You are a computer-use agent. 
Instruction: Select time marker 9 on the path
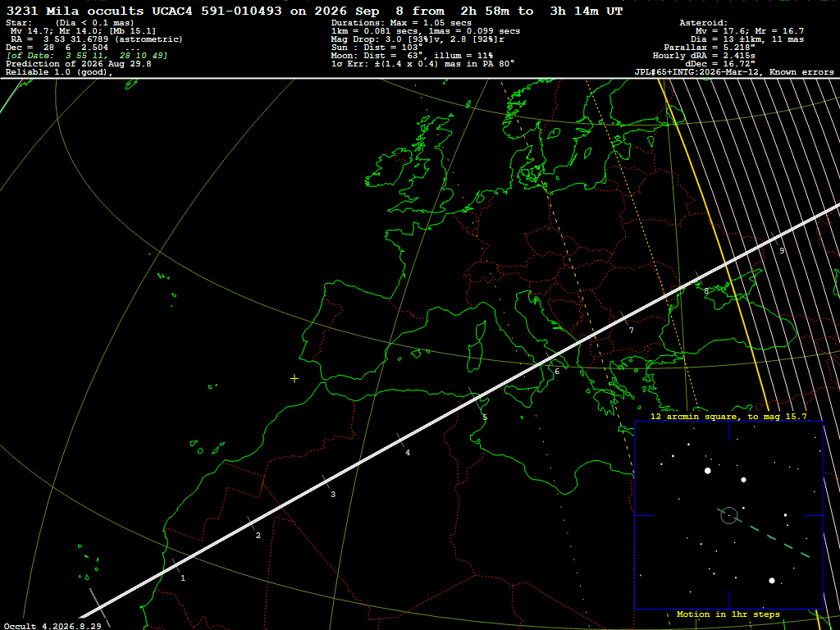pos(782,250)
